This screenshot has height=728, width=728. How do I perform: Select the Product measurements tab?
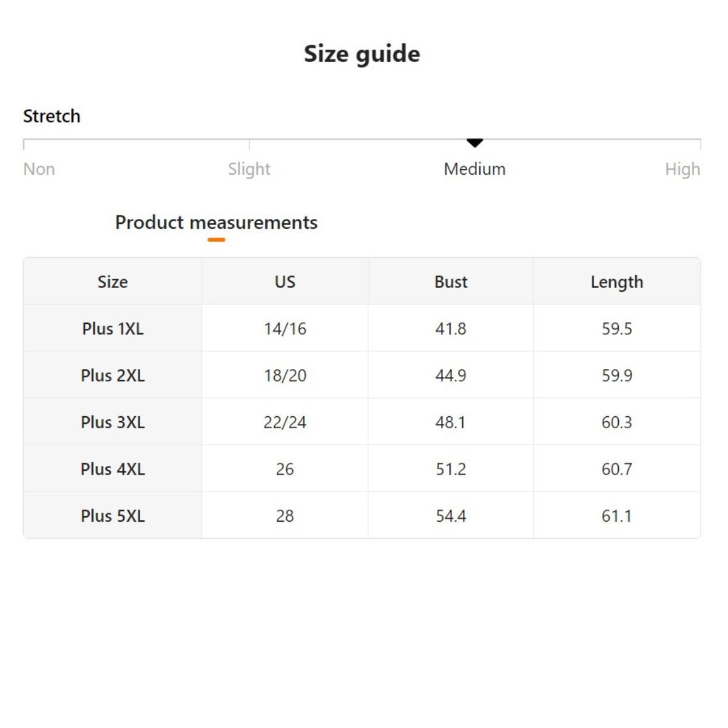pos(216,223)
